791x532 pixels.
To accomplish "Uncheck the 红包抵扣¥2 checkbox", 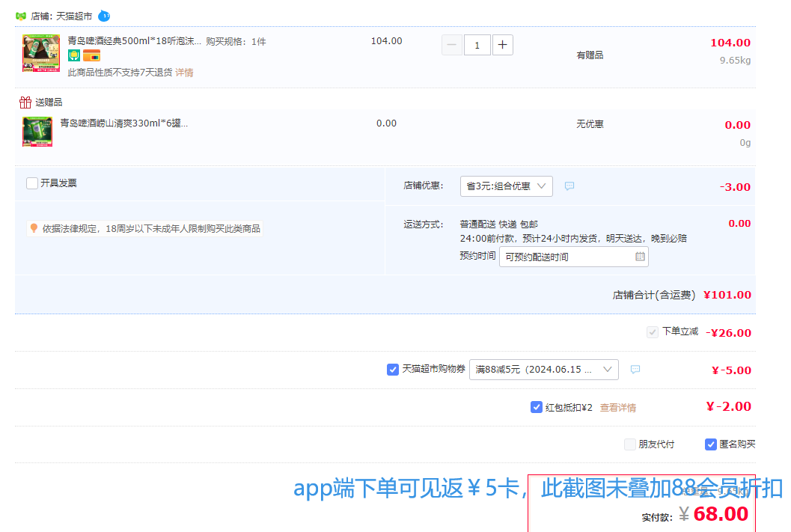I will (537, 407).
